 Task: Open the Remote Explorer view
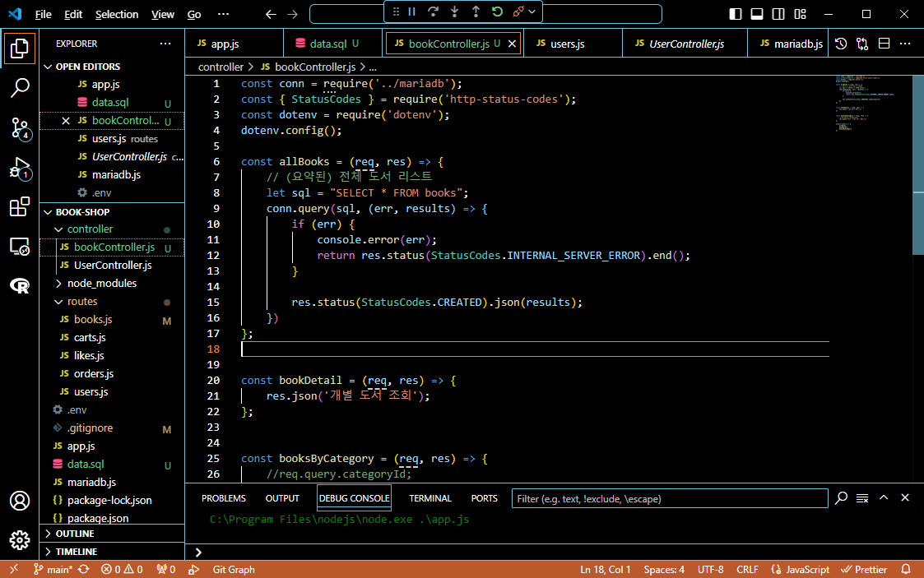20,247
